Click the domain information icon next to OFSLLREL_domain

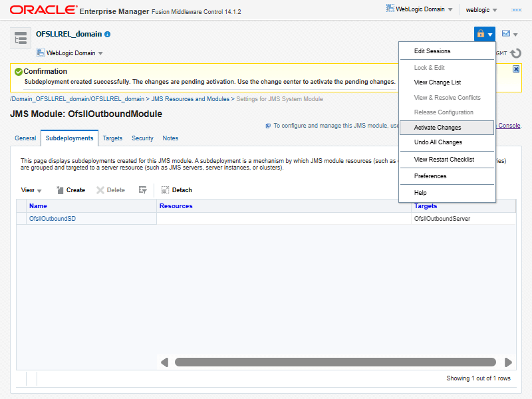(108, 35)
